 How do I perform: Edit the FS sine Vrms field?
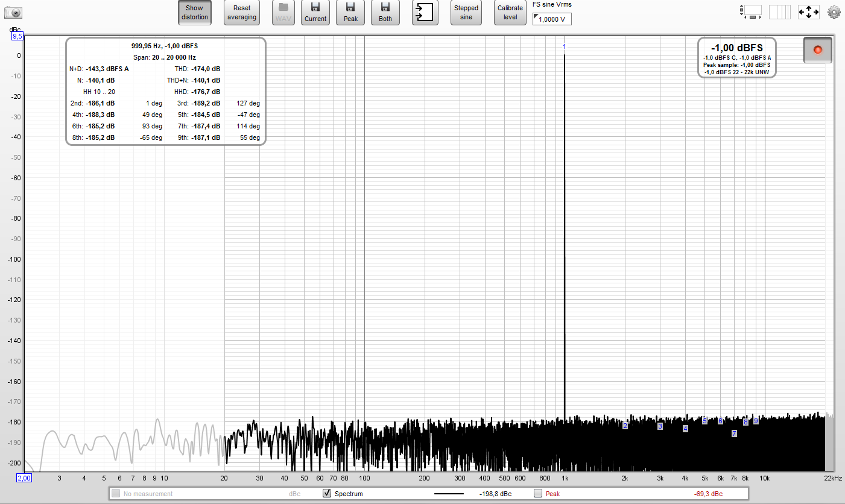tap(552, 19)
